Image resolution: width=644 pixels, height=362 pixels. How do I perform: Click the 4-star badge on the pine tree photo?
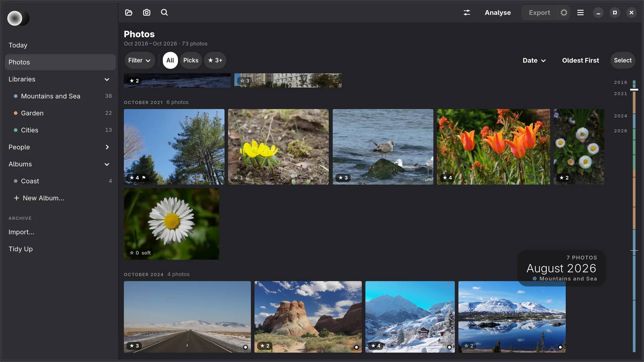[x=134, y=178]
